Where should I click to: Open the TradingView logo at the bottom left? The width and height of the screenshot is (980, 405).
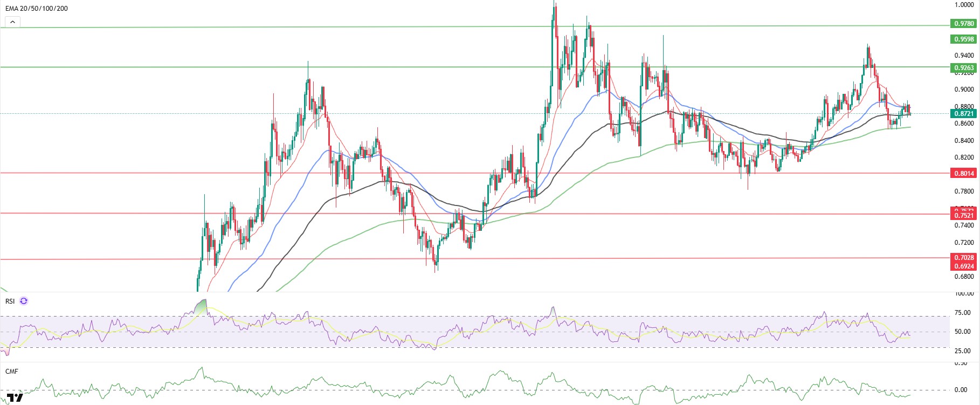[x=15, y=399]
